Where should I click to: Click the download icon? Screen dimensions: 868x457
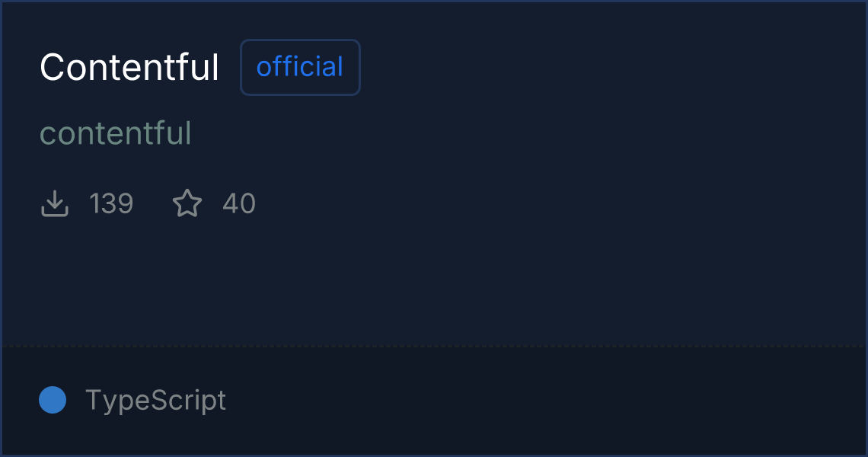click(55, 204)
